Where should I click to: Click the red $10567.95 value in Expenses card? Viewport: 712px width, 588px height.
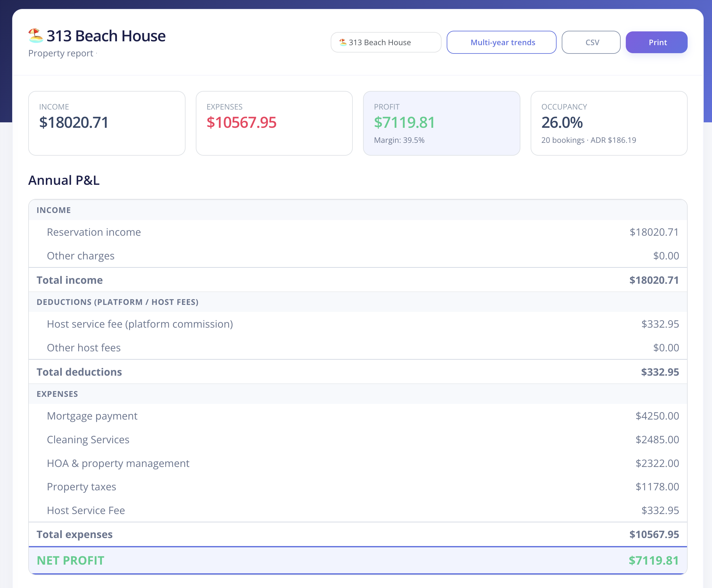[242, 123]
